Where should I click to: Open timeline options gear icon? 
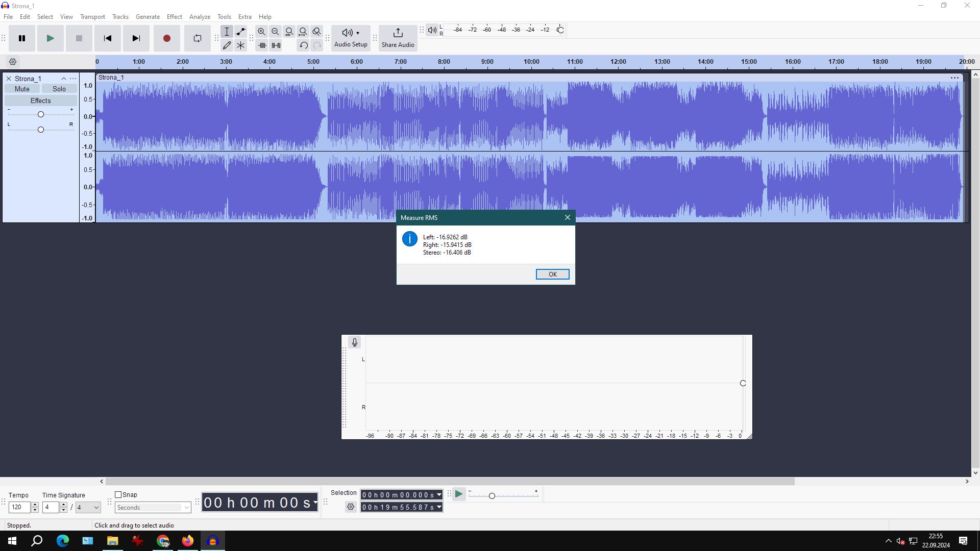point(13,62)
